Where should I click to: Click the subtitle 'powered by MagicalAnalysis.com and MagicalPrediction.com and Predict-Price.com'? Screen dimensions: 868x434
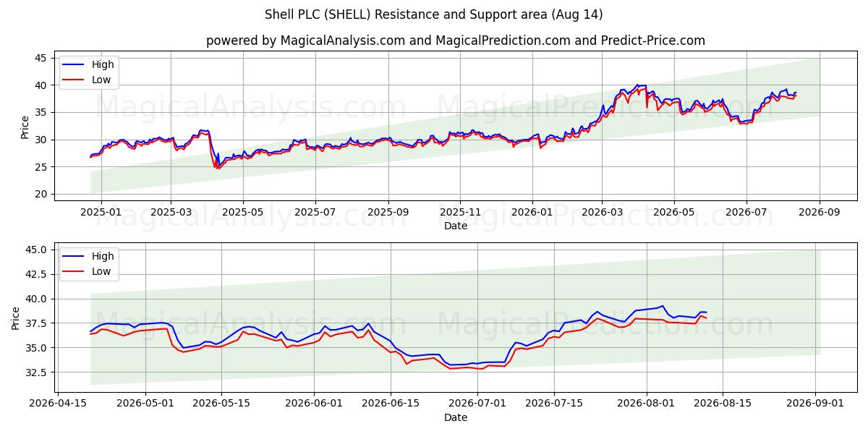[x=455, y=41]
